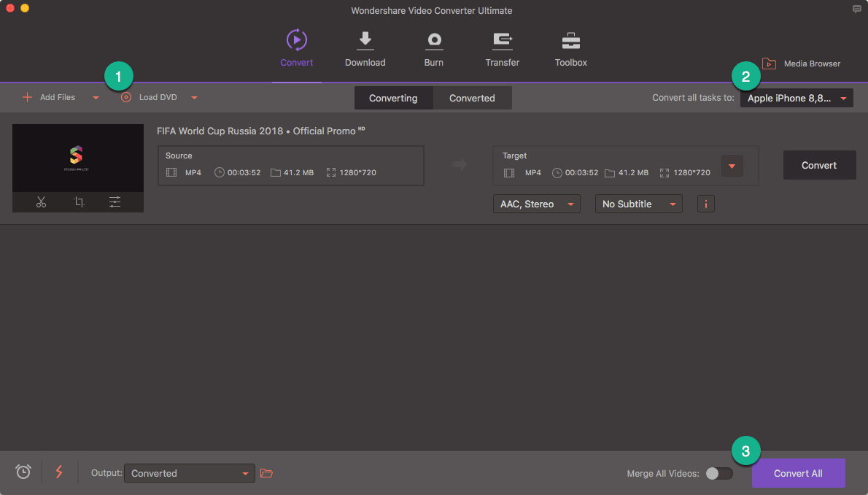This screenshot has height=495, width=868.
Task: Click the Target resolution 1280*720
Action: point(691,173)
